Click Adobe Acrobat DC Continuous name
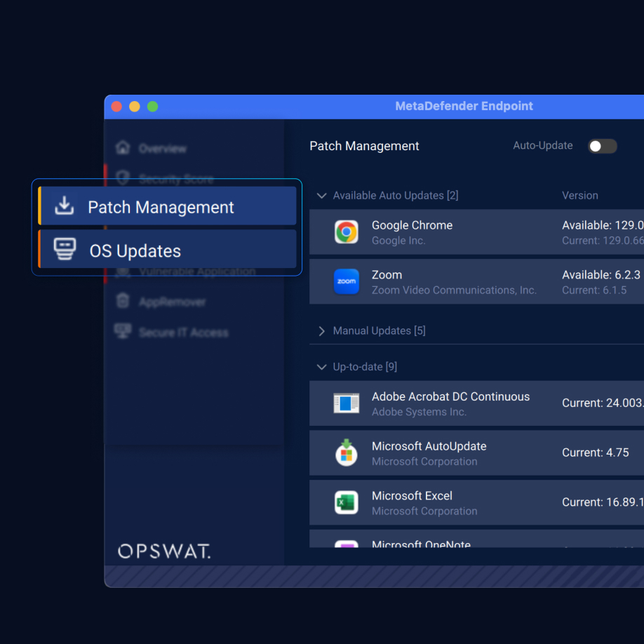Viewport: 644px width, 644px height. [450, 397]
